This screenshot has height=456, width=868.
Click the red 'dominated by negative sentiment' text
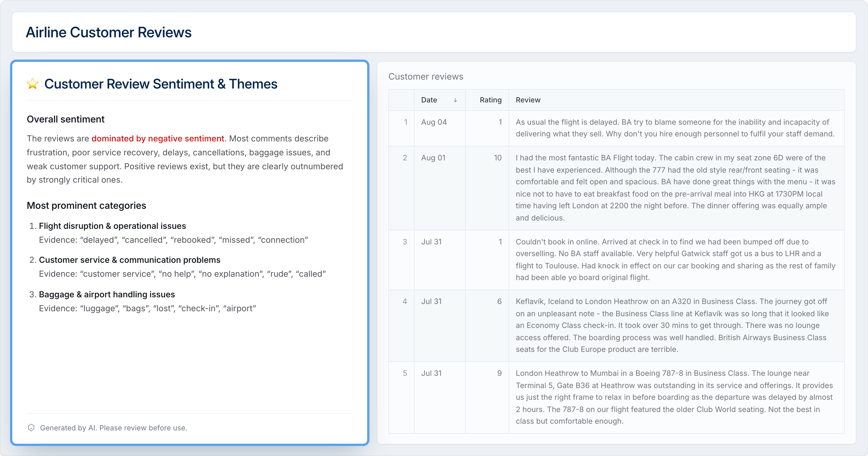(158, 139)
